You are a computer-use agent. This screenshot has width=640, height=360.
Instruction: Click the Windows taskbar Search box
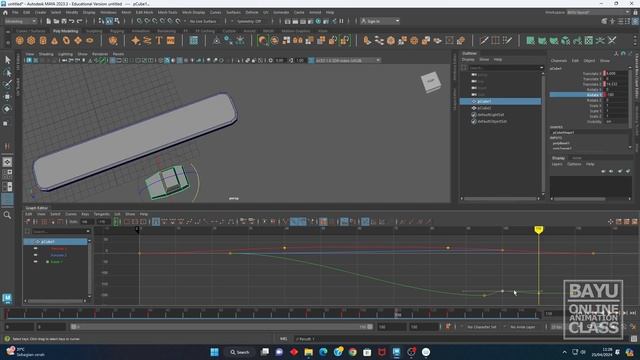point(239,352)
